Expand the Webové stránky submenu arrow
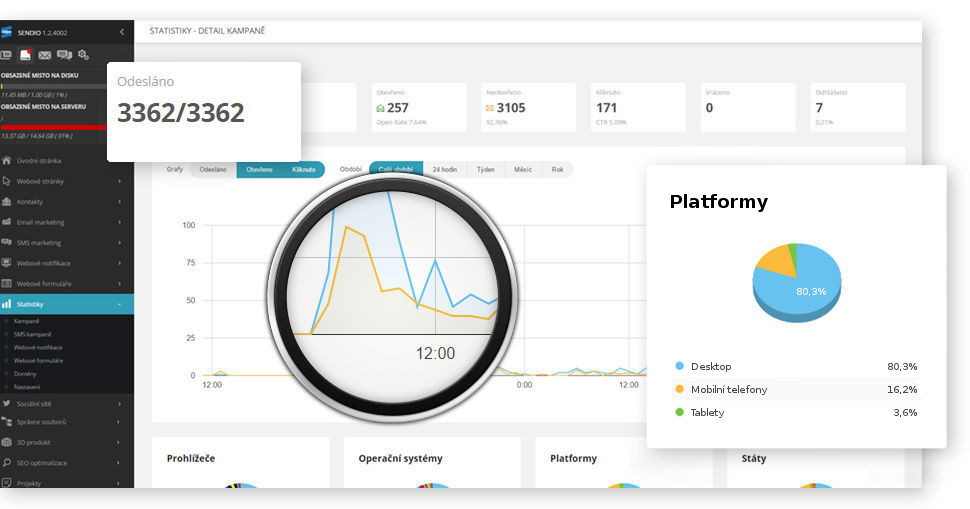970x509 pixels. pyautogui.click(x=119, y=181)
